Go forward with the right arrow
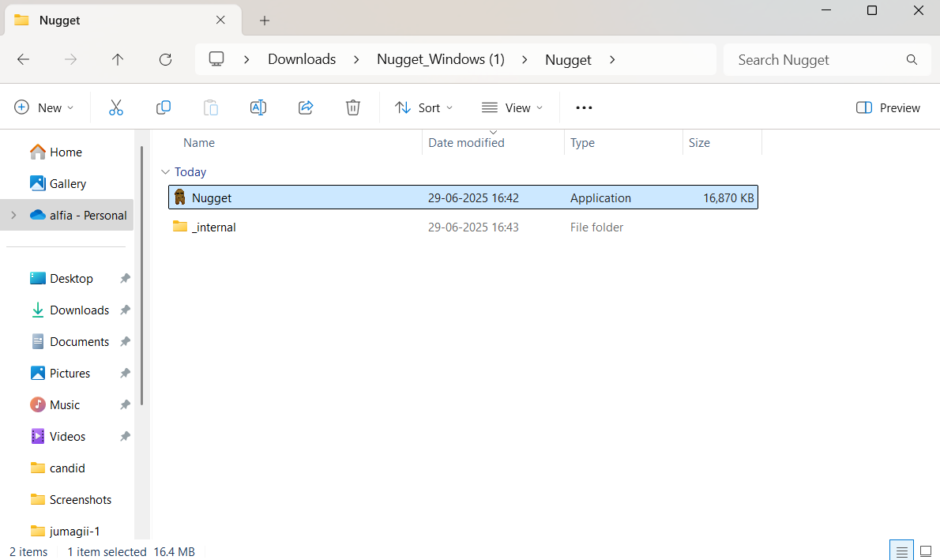Screen dimensions: 940x560 70,59
